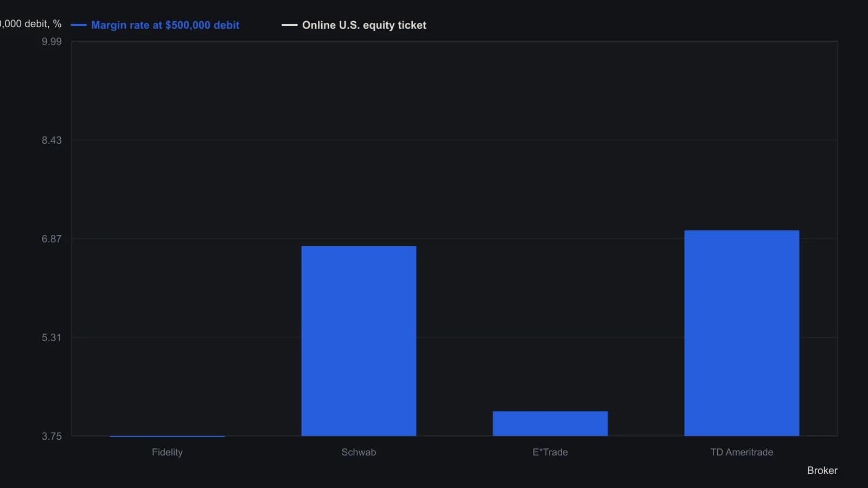Click the truncated 'debit, %' axis title

click(30, 24)
